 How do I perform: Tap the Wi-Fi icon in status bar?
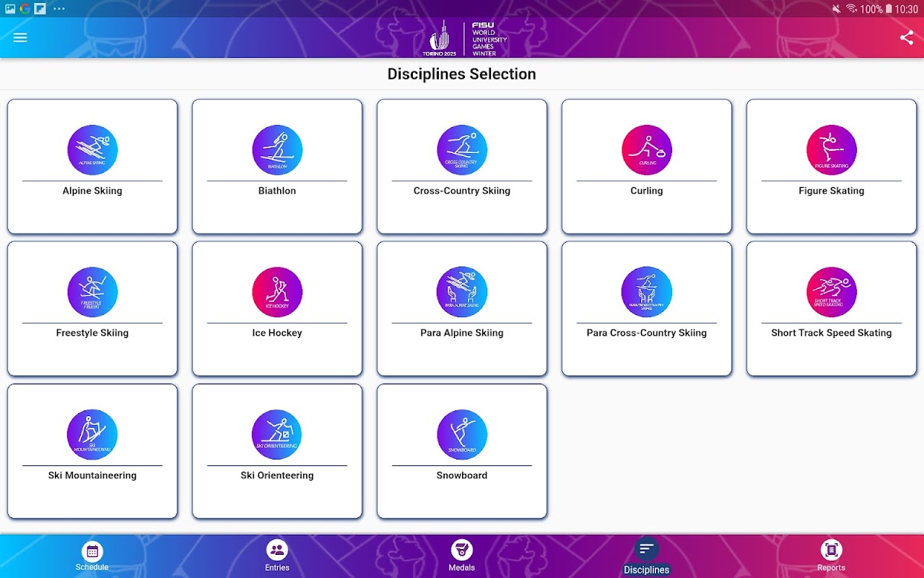(x=851, y=9)
